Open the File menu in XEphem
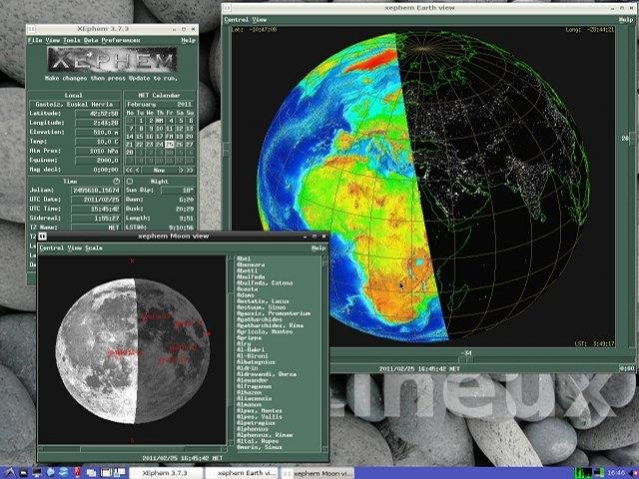Viewport: 639px width, 479px height. pyautogui.click(x=34, y=41)
